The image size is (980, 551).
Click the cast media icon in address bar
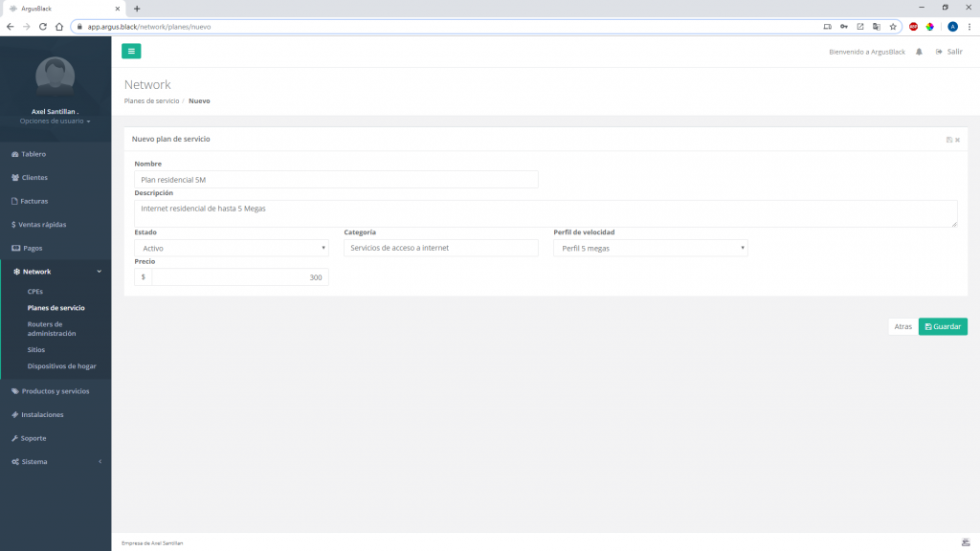click(828, 27)
